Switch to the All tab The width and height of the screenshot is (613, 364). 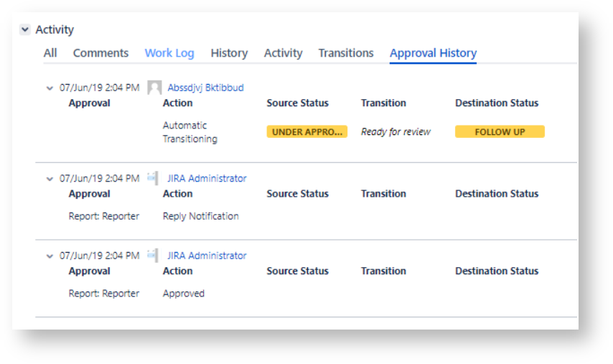coord(50,53)
